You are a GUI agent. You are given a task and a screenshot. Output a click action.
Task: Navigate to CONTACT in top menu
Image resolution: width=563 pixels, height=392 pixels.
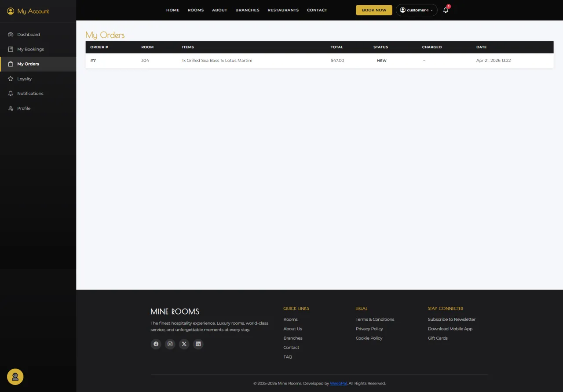click(x=317, y=10)
